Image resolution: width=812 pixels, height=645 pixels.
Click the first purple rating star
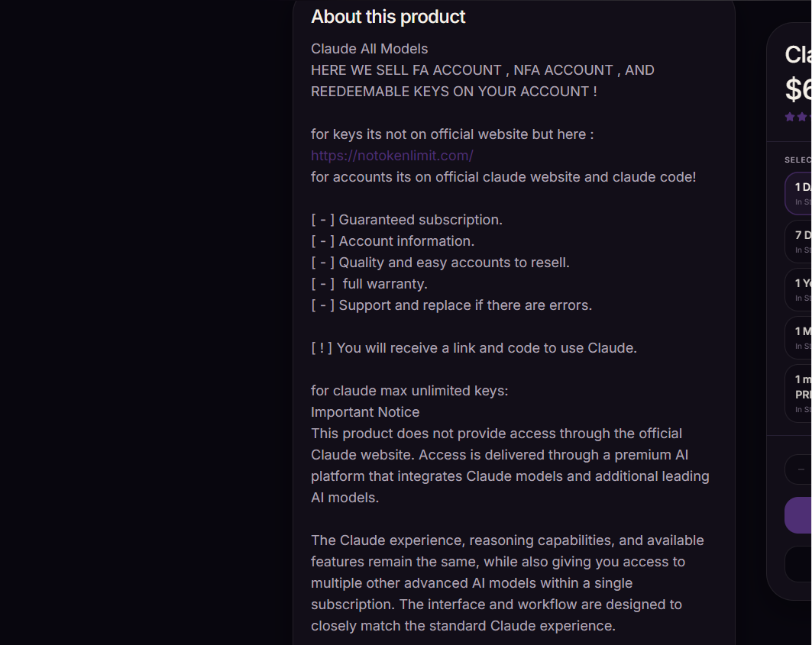pos(790,117)
